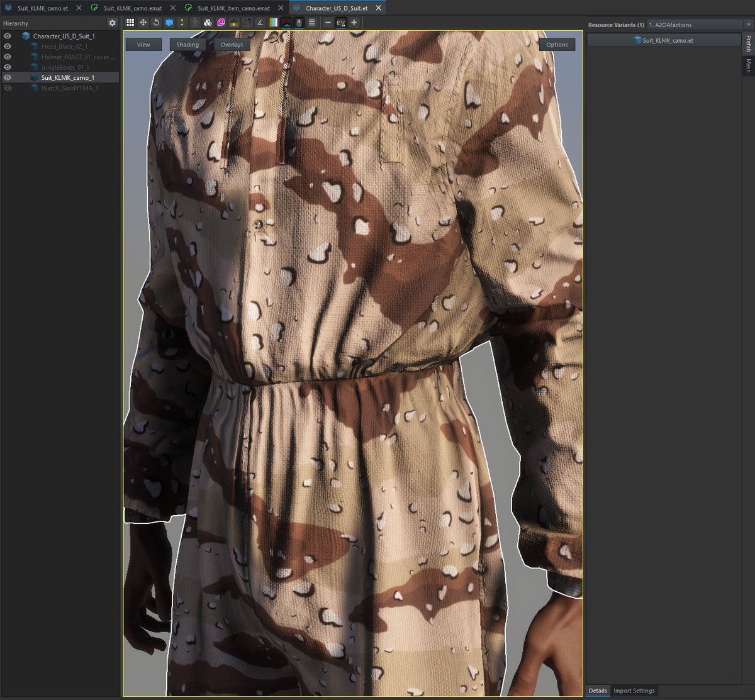Decrease exposure with minus button

click(328, 23)
